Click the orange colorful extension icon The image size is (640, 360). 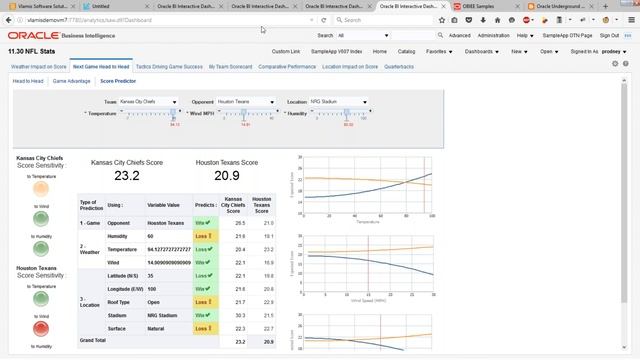pyautogui.click(x=544, y=20)
